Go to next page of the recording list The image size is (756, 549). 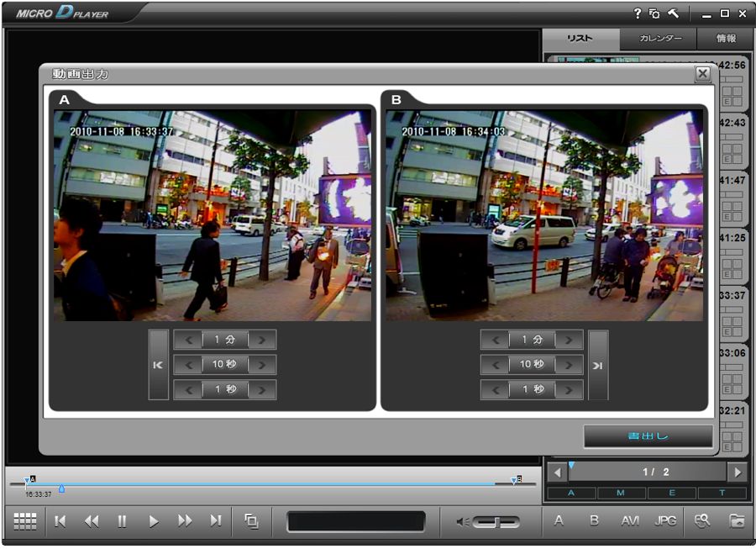pyautogui.click(x=737, y=472)
